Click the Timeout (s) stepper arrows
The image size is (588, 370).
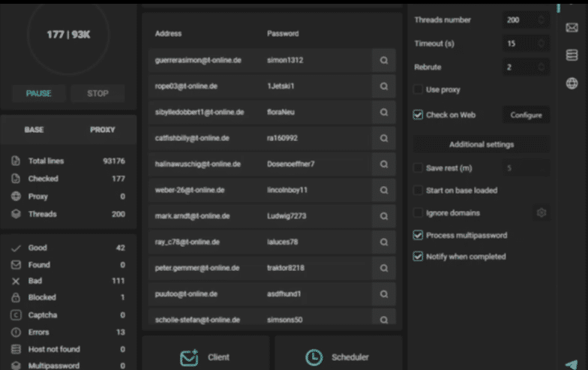point(541,44)
